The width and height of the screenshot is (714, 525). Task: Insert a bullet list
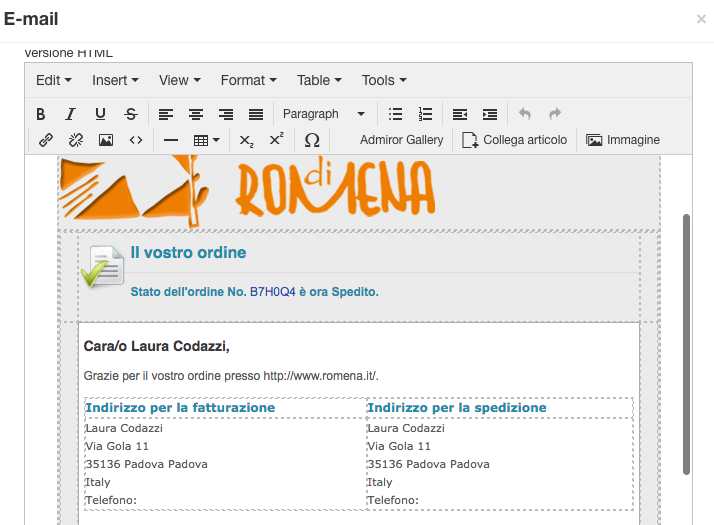click(395, 114)
